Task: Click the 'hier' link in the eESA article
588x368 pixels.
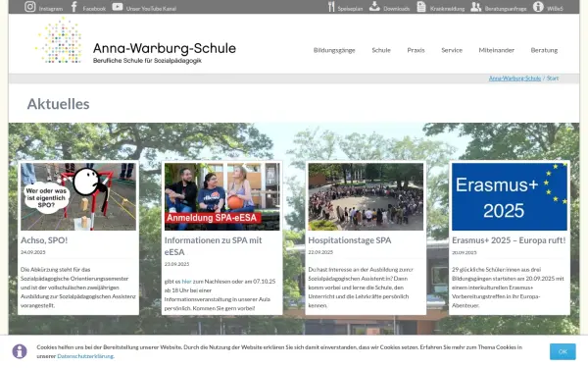Action: 186,281
